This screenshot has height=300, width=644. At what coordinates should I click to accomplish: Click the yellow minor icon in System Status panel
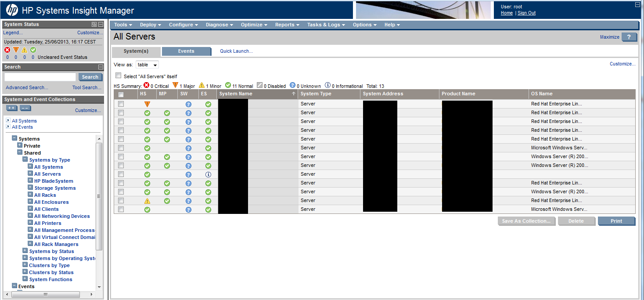(24, 50)
